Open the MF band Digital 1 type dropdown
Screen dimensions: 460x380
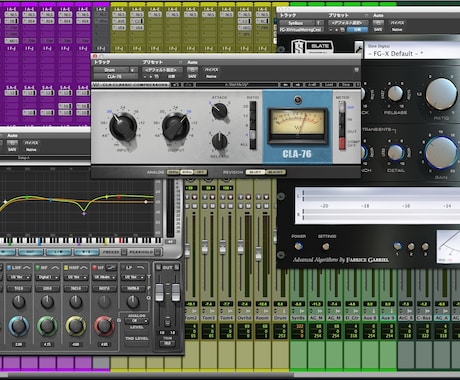[x=47, y=277]
